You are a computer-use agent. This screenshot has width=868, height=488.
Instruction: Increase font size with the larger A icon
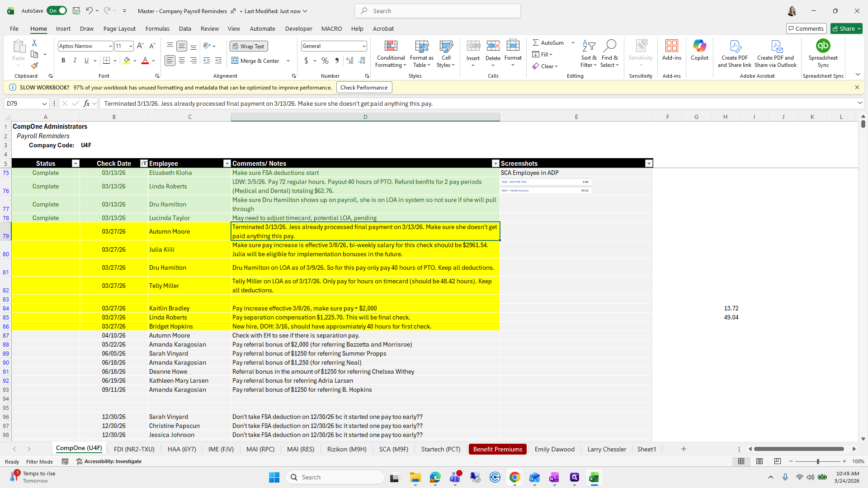[x=140, y=46]
